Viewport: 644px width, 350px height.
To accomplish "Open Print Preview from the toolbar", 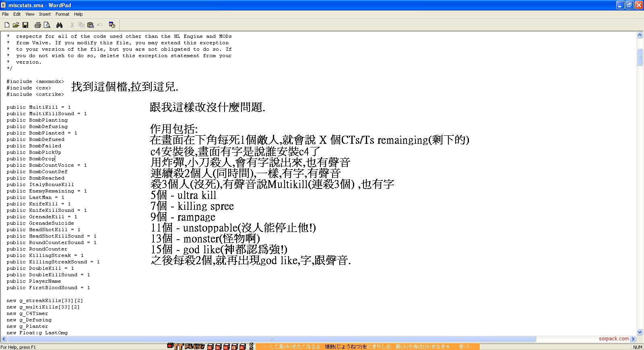I will coord(47,25).
